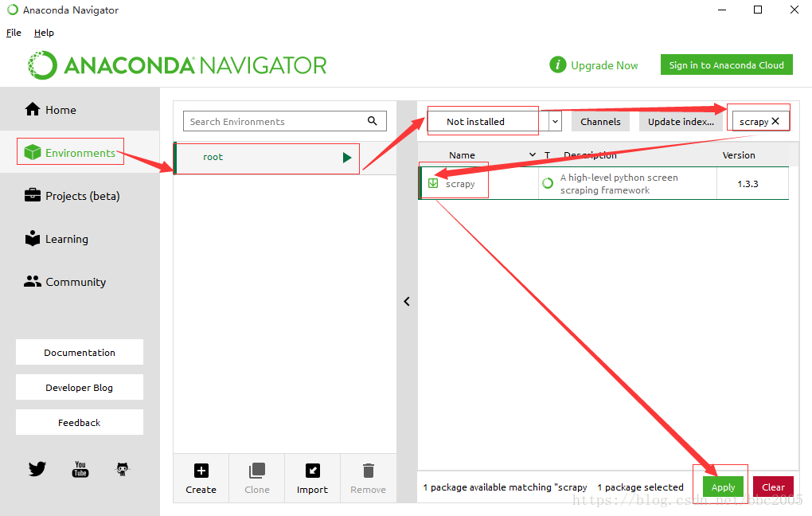Open the File menu
Viewport: 812px width, 516px height.
[14, 33]
